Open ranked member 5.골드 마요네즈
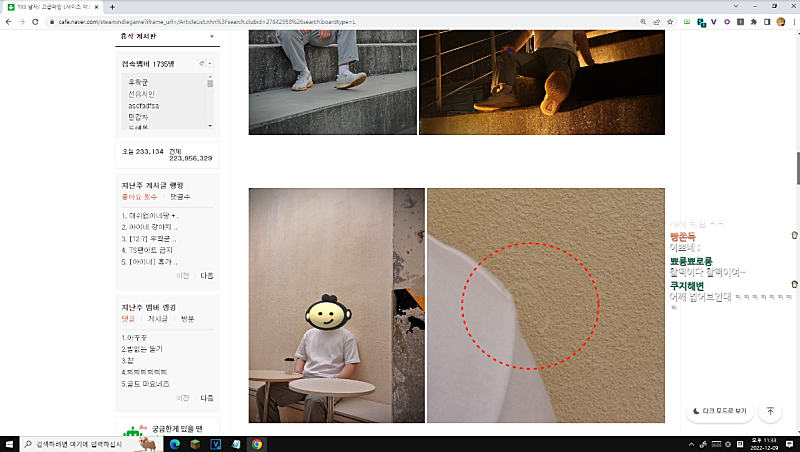Image resolution: width=800 pixels, height=452 pixels. 145,384
